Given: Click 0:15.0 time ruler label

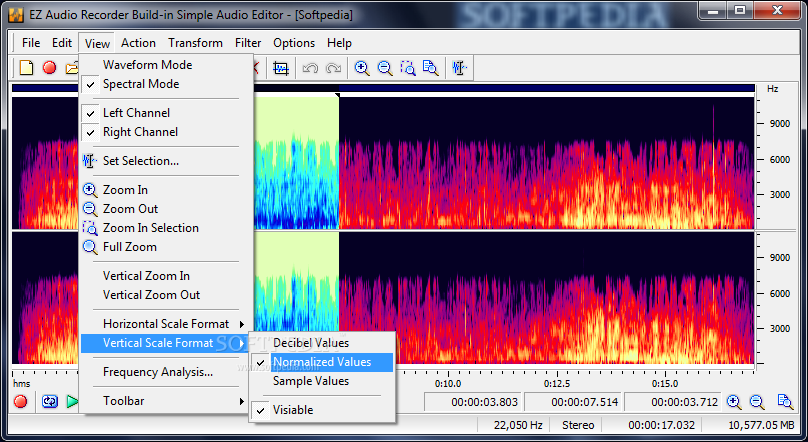Looking at the screenshot, I should [x=665, y=384].
